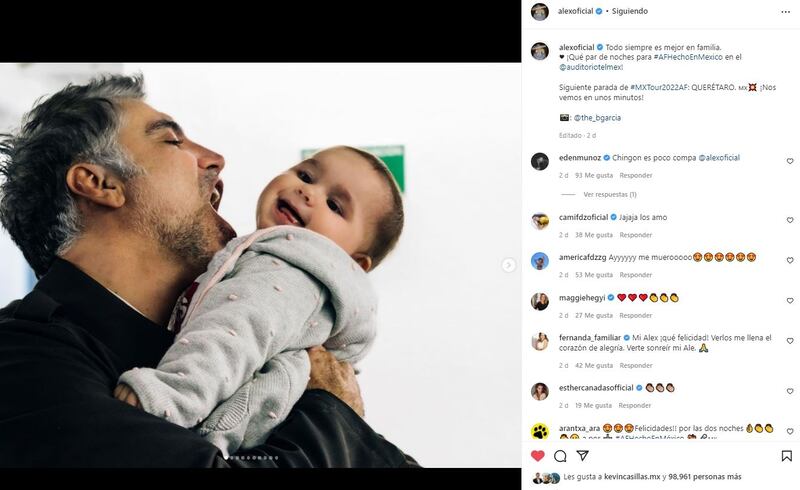Open @the_bgarcia photographer credit
This screenshot has width=800, height=490.
click(x=597, y=118)
